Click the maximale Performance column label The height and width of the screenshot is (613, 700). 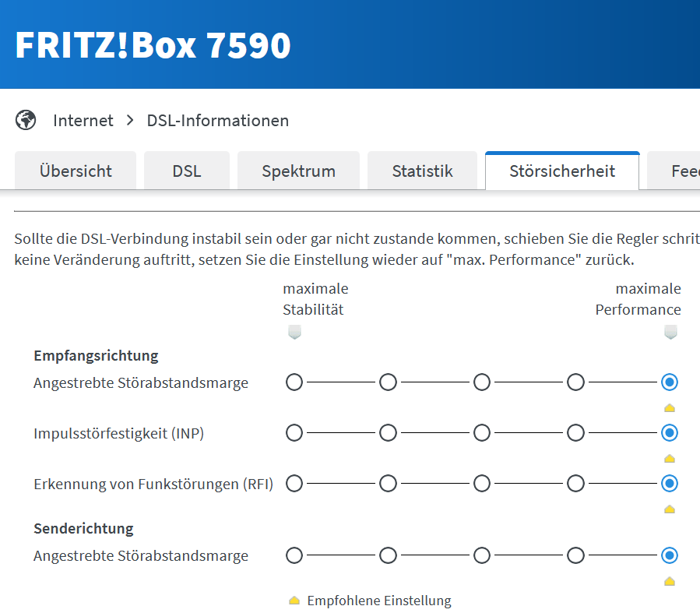[638, 299]
